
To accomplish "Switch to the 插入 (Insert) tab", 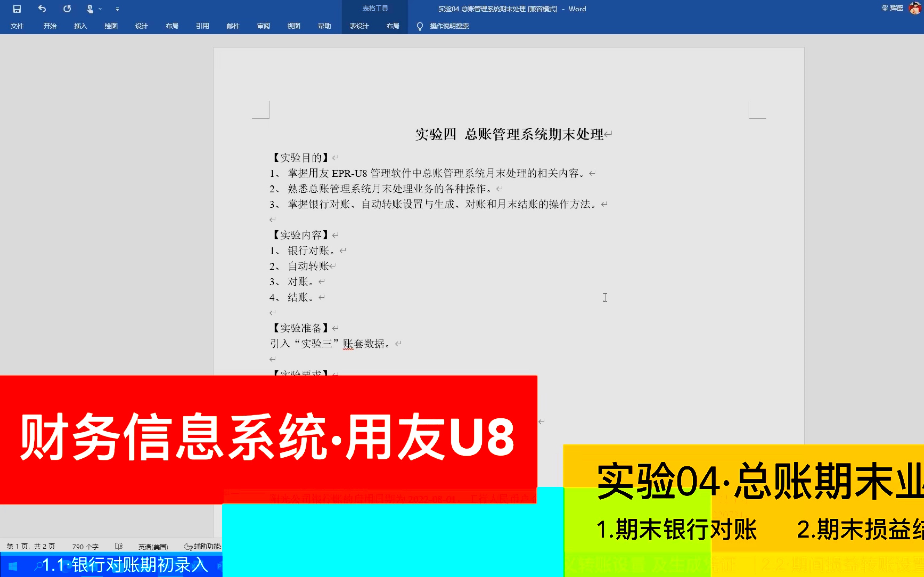I will tap(81, 26).
